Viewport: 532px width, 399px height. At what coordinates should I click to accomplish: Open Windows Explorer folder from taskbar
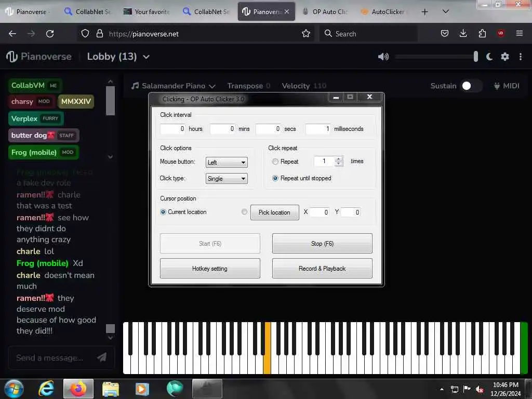click(111, 390)
